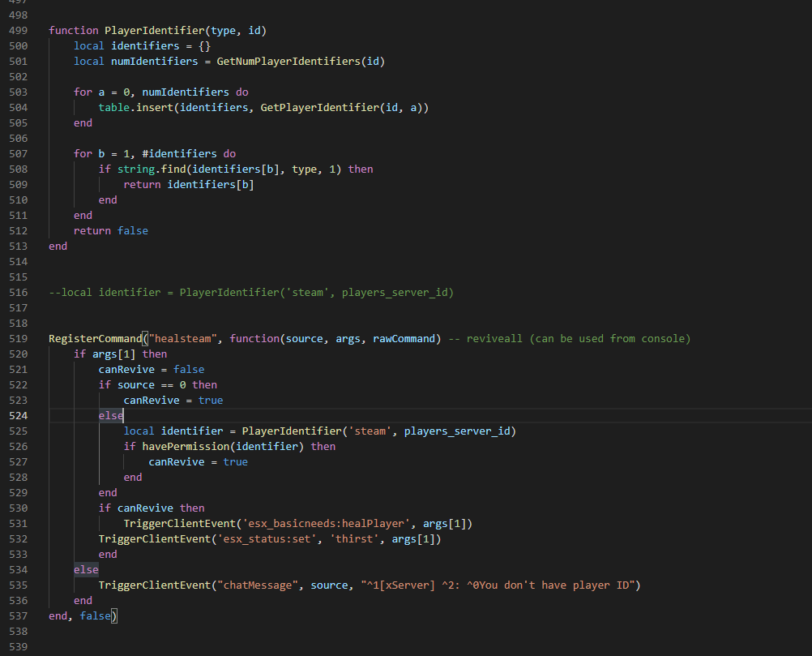This screenshot has width=812, height=656.
Task: Click the else keyword on line 534
Action: [86, 569]
